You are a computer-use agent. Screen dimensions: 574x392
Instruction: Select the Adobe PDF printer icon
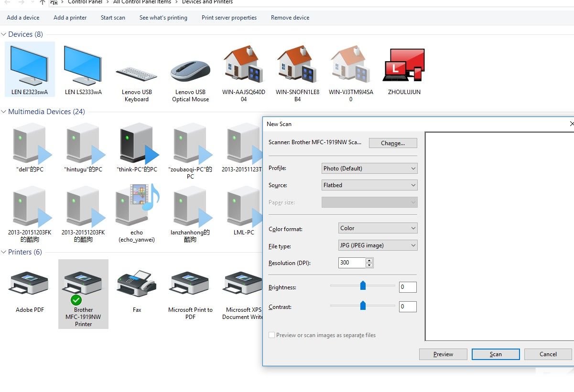(30, 285)
